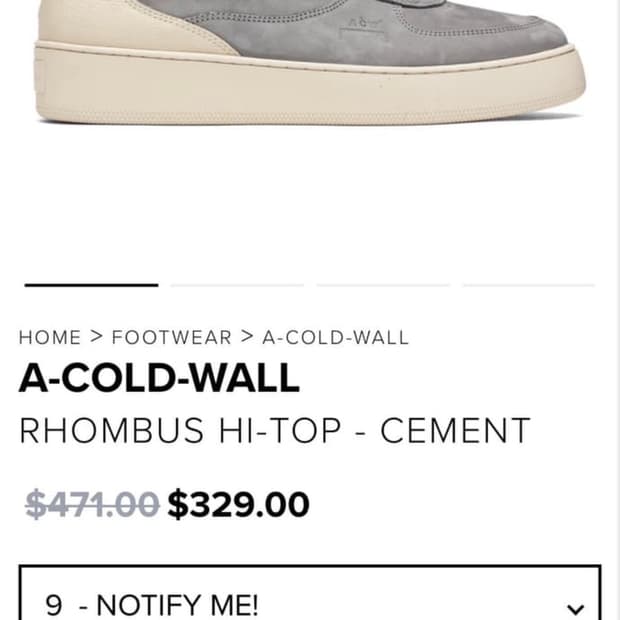Click the $329.00 sale price

point(238,504)
